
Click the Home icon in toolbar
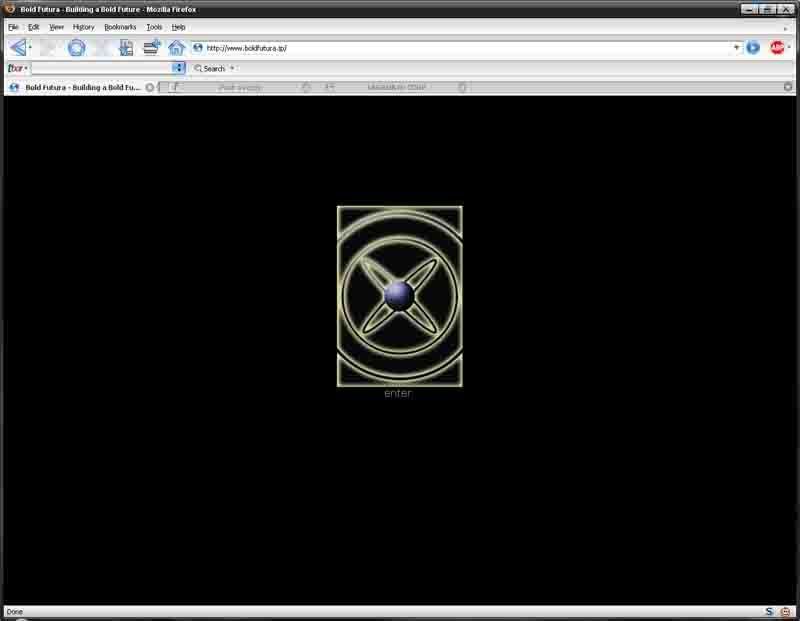coord(176,47)
